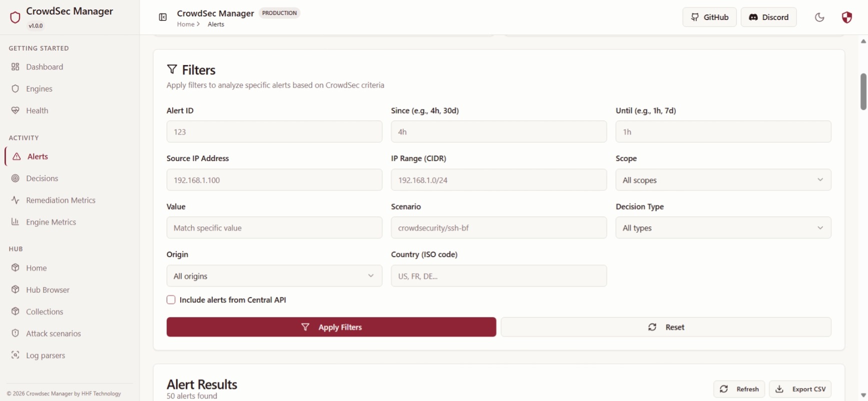The image size is (868, 401).
Task: Click the Remediation Metrics pulse icon
Action: [16, 200]
